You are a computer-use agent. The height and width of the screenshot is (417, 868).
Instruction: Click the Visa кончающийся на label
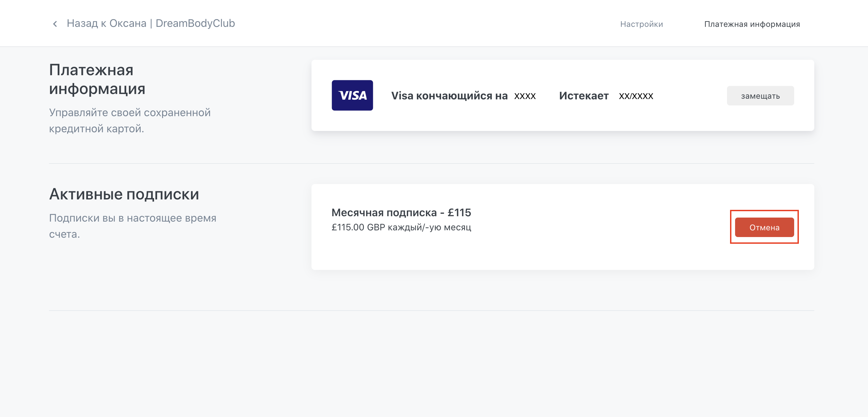449,96
